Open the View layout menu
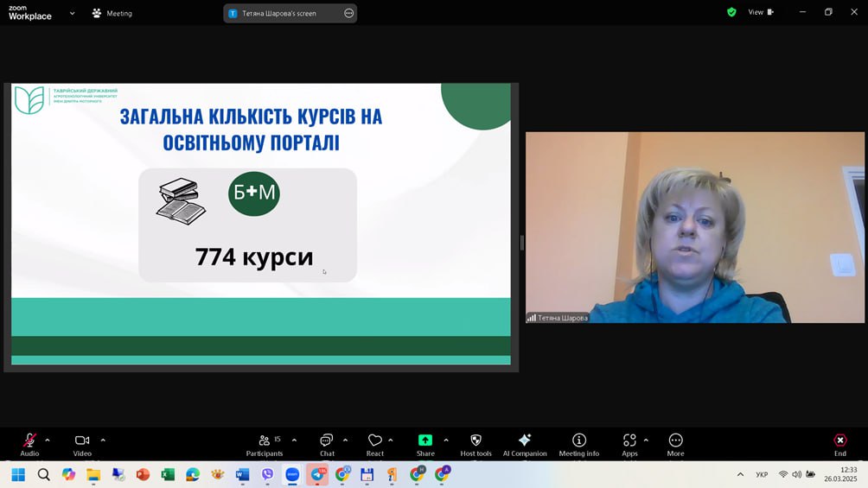Image resolution: width=868 pixels, height=488 pixels. point(761,12)
